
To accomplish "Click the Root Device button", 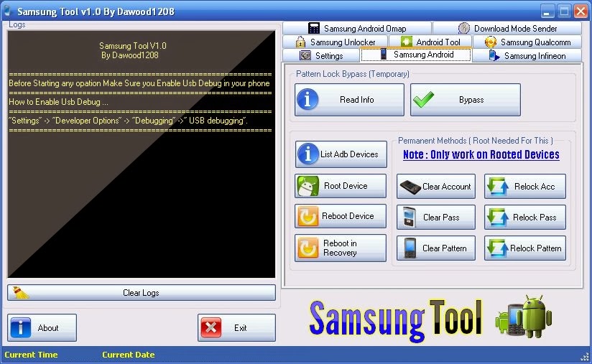I will tap(341, 186).
